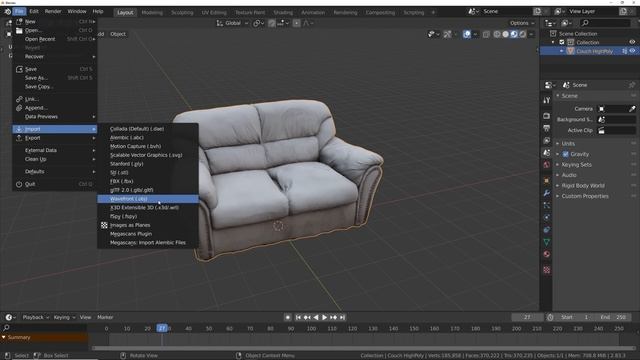Viewport: 640px width, 360px height.
Task: Open the Object properties tab
Action: tap(547, 180)
